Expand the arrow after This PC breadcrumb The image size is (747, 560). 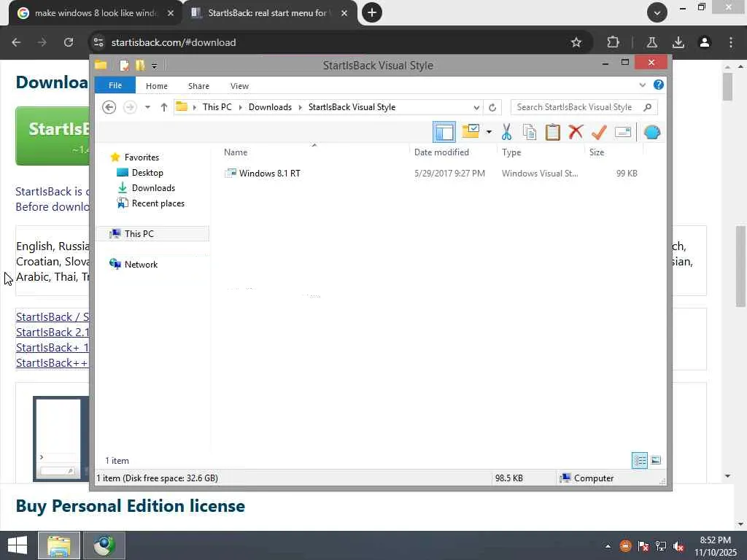click(x=241, y=108)
